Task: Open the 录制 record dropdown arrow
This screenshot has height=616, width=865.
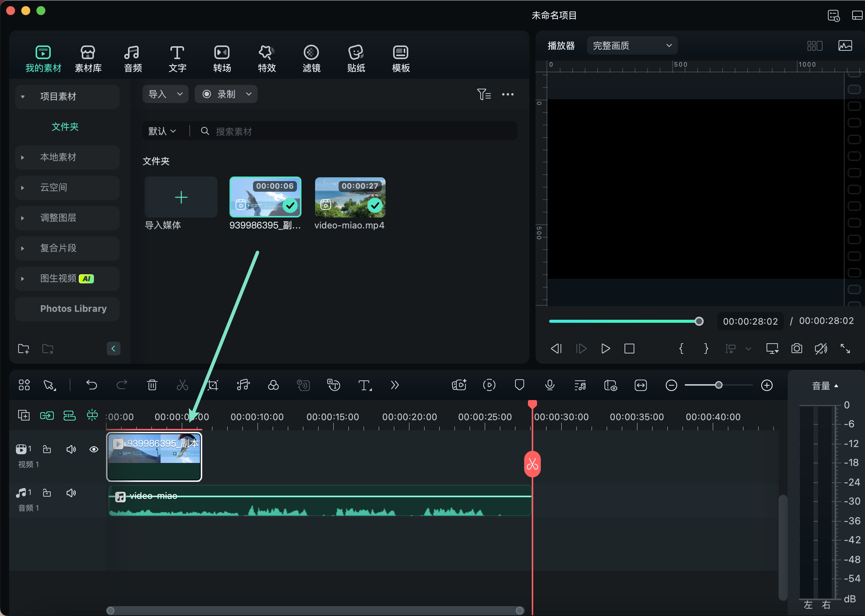Action: pos(248,94)
